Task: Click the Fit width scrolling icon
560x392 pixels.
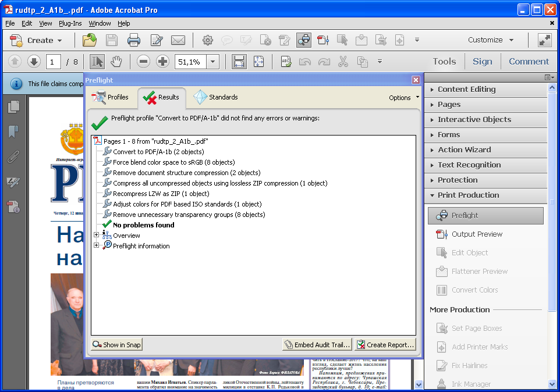Action: pos(239,62)
